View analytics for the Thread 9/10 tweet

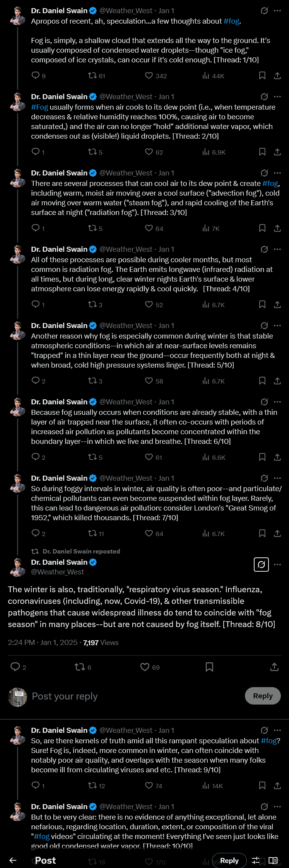tap(206, 785)
